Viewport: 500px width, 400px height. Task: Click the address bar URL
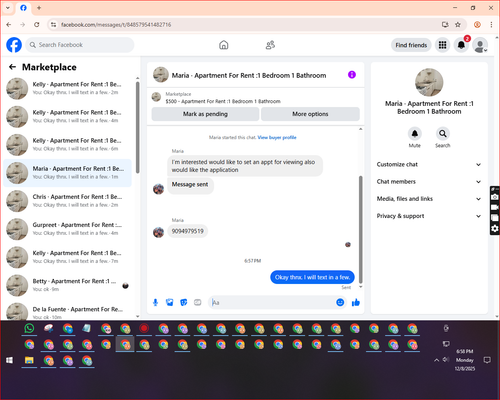coord(116,25)
